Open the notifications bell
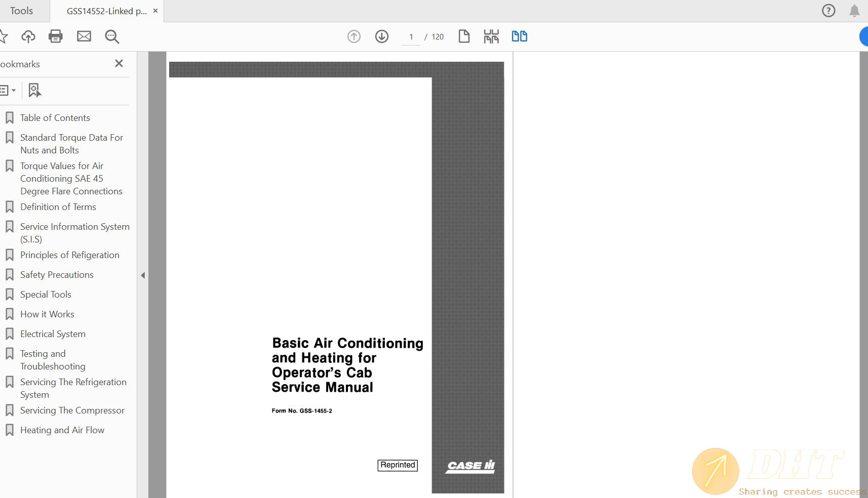The height and width of the screenshot is (498, 868). [854, 11]
